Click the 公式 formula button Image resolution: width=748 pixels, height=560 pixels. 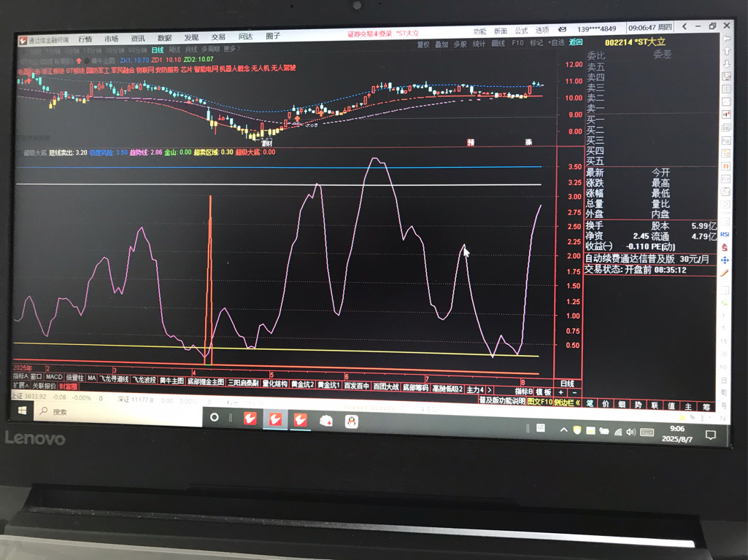[x=521, y=31]
